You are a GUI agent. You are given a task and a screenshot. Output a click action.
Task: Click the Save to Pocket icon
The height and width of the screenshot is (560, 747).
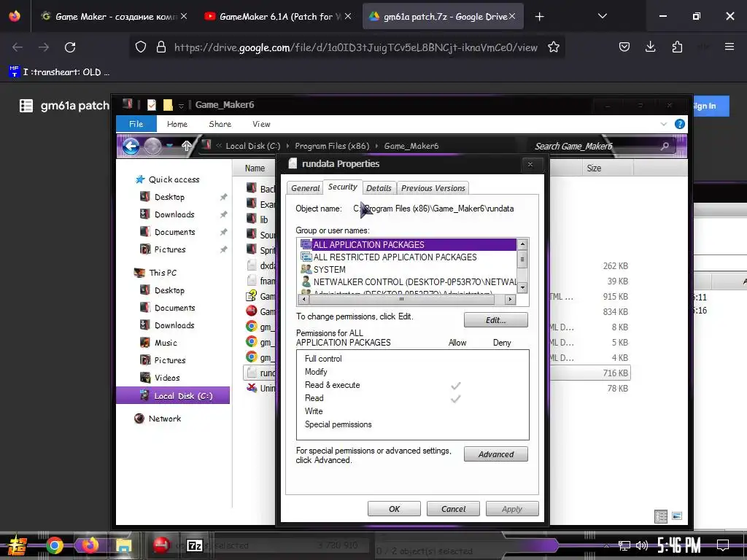624,47
